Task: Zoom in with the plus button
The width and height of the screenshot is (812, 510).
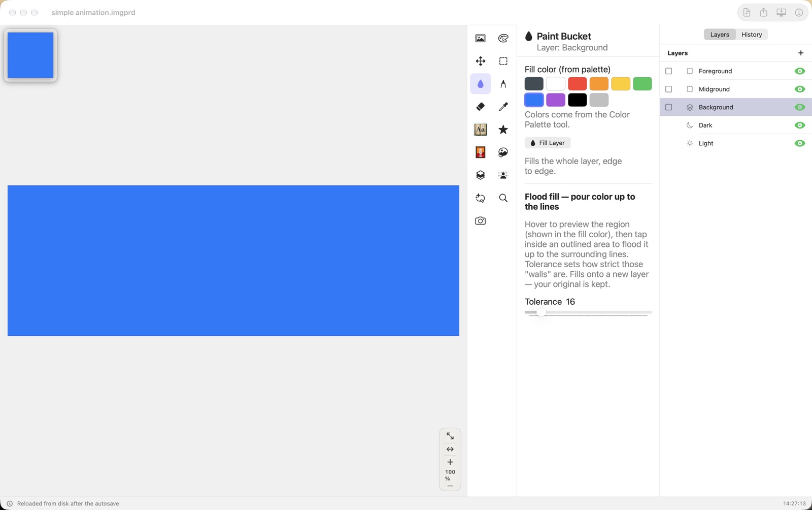Action: pyautogui.click(x=450, y=462)
